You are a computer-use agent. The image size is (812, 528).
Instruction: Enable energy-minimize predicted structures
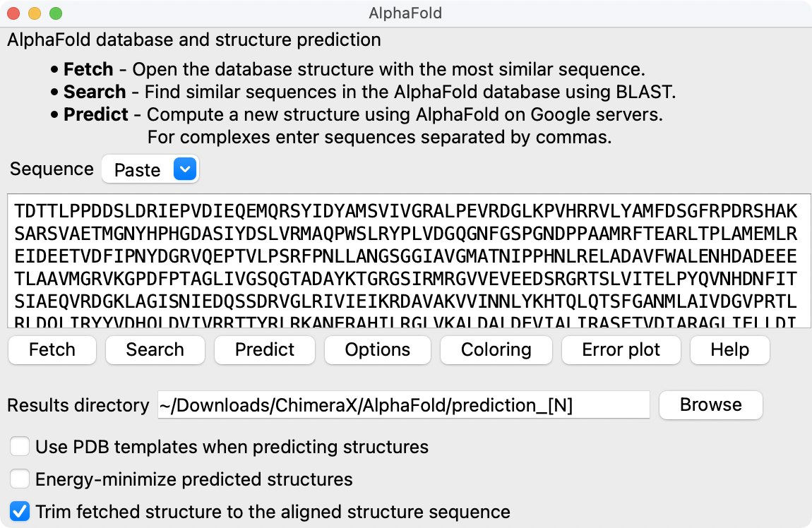tap(20, 480)
